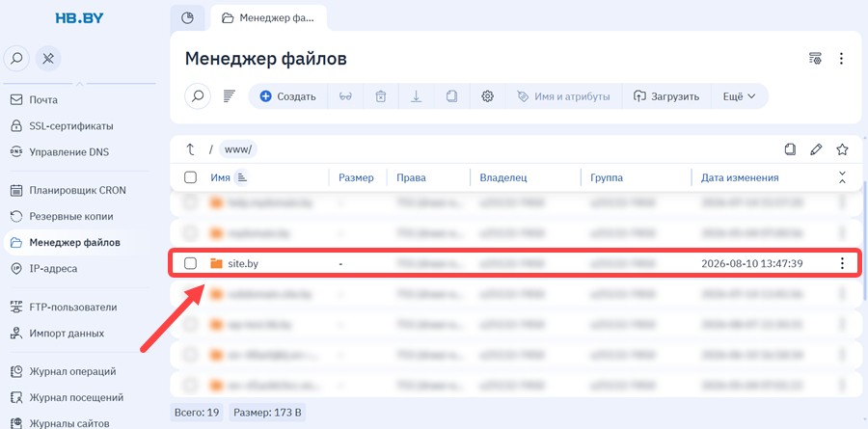Sort by Дата изменения column
868x429 pixels.
point(740,177)
